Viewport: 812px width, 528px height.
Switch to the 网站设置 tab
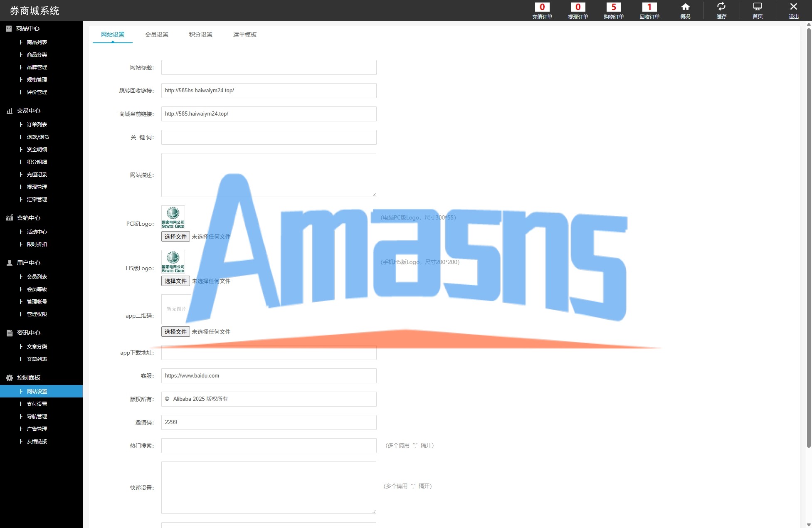click(x=113, y=35)
